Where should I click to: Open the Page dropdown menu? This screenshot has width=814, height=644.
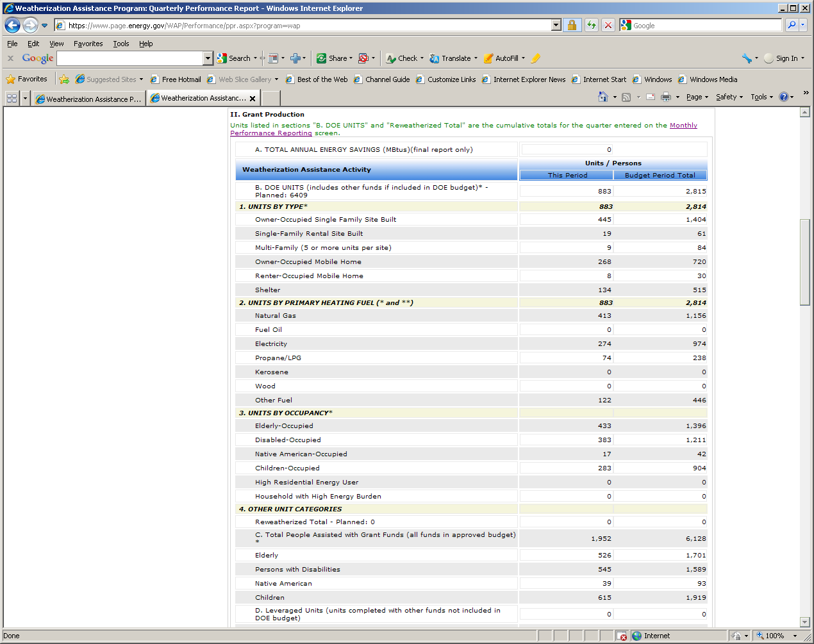click(697, 97)
